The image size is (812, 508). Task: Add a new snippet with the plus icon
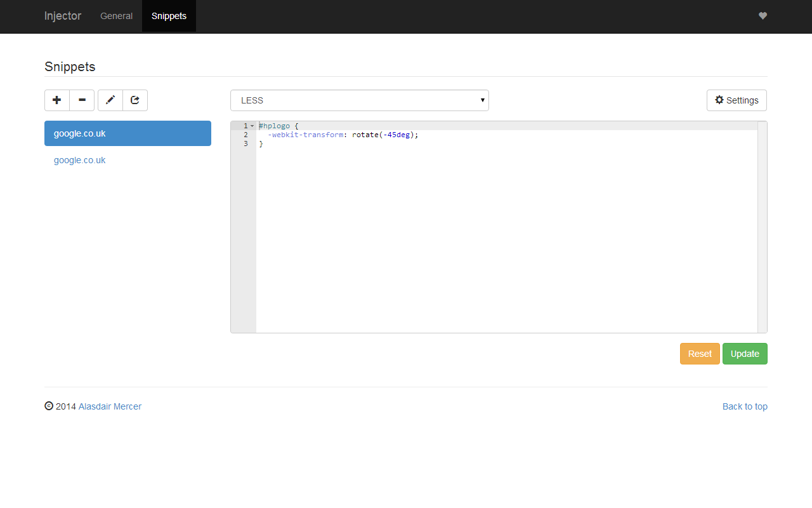[57, 100]
